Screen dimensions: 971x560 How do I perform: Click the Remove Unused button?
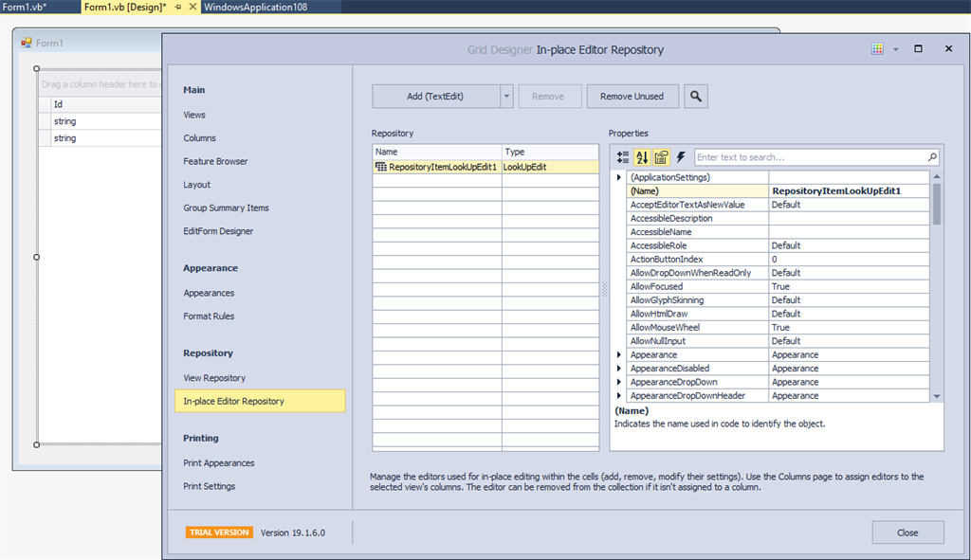coord(632,96)
